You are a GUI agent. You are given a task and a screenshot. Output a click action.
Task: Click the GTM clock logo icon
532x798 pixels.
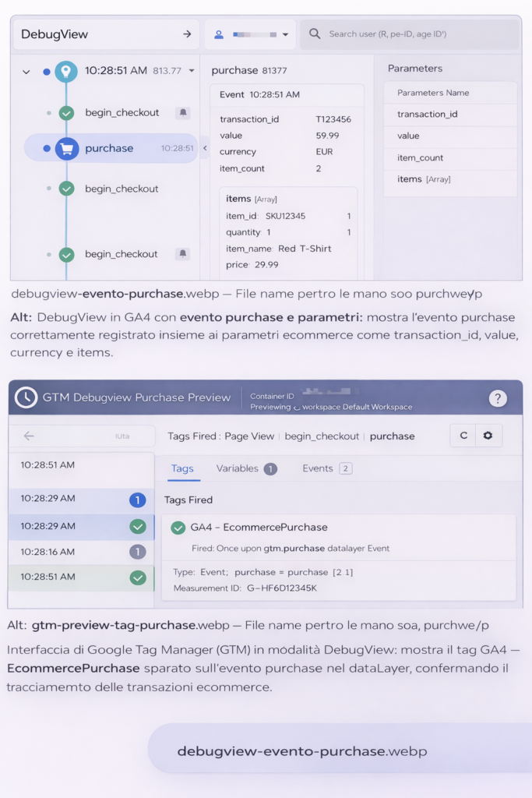point(26,397)
